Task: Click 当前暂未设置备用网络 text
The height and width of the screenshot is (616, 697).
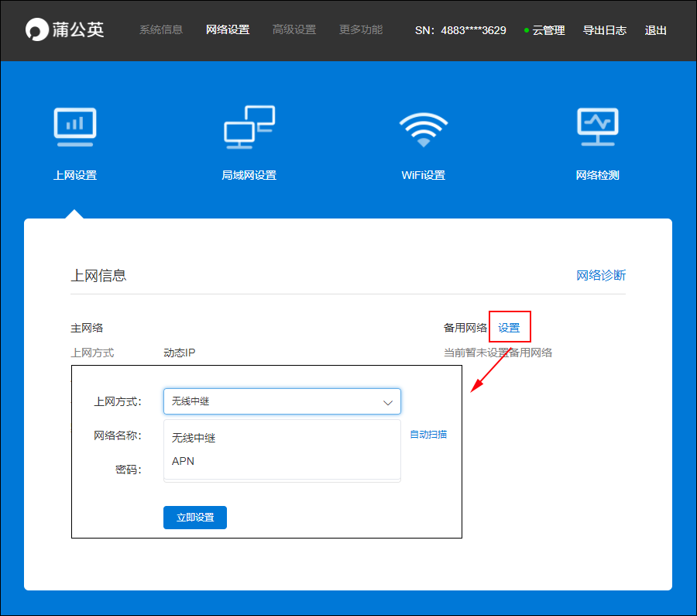Action: click(x=498, y=353)
